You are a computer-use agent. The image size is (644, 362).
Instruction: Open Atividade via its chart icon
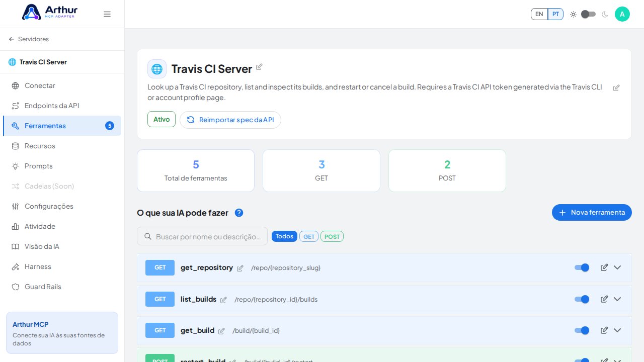(16, 226)
